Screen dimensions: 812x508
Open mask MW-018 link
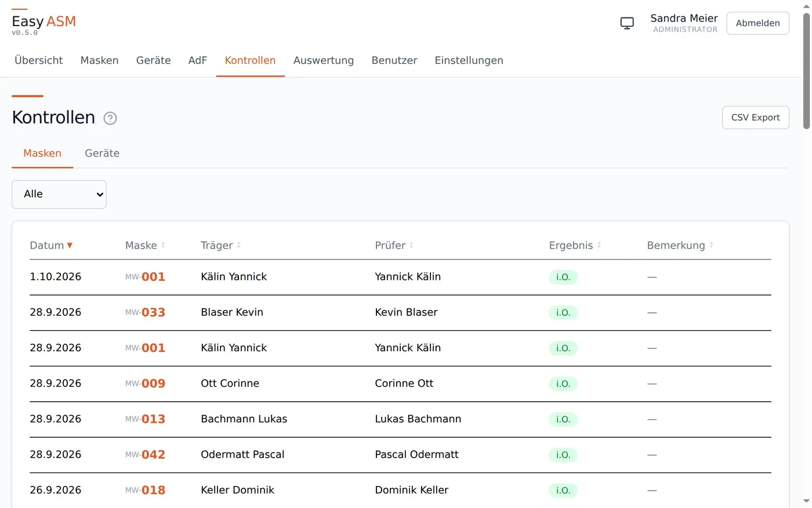(x=146, y=490)
